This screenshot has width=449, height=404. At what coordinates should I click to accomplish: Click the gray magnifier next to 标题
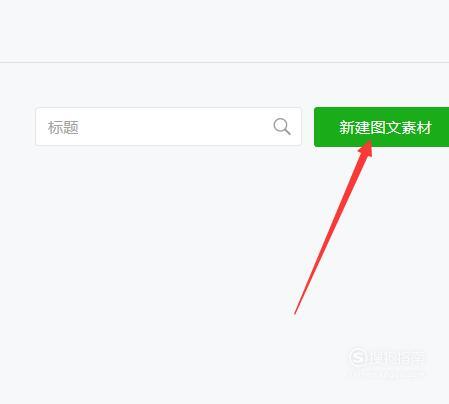coord(282,127)
